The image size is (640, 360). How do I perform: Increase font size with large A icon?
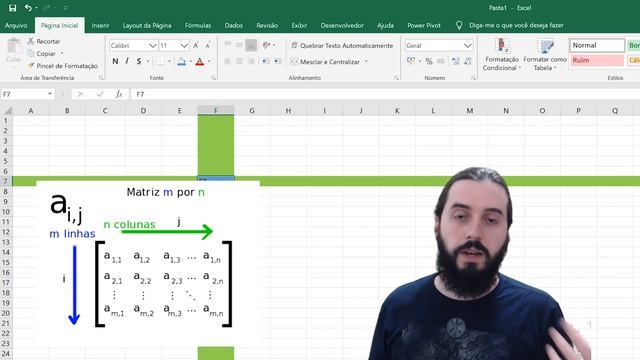196,46
